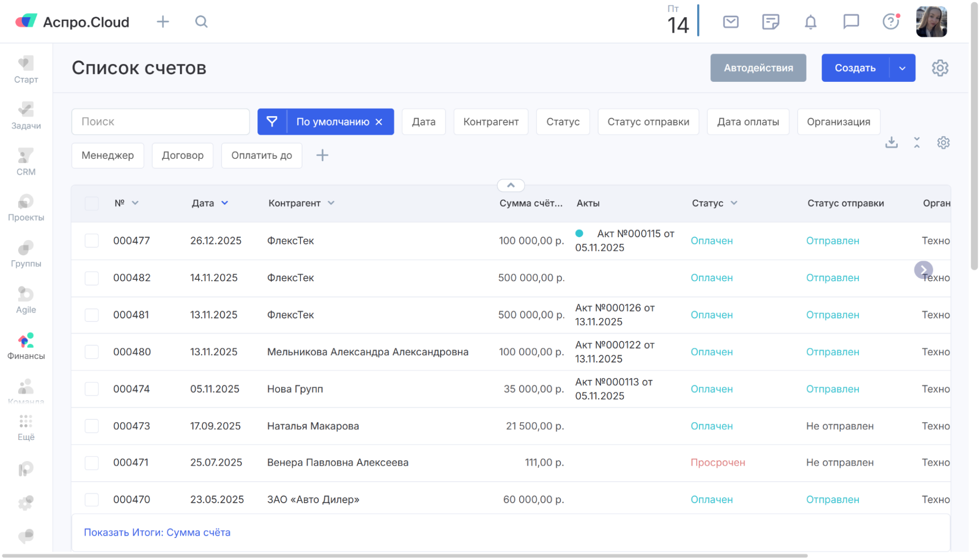Open the Статус отправки filter
Image resolution: width=980 pixels, height=560 pixels.
pyautogui.click(x=648, y=122)
